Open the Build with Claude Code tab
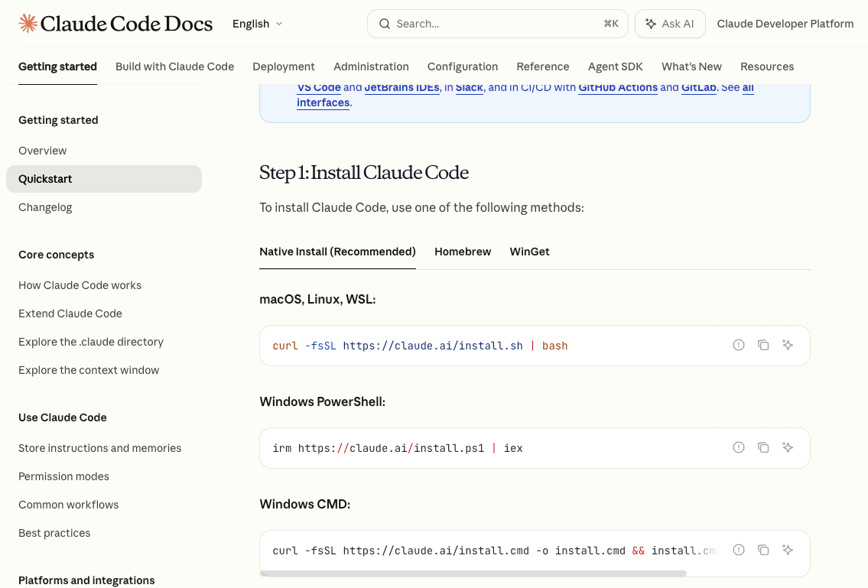 pyautogui.click(x=175, y=67)
